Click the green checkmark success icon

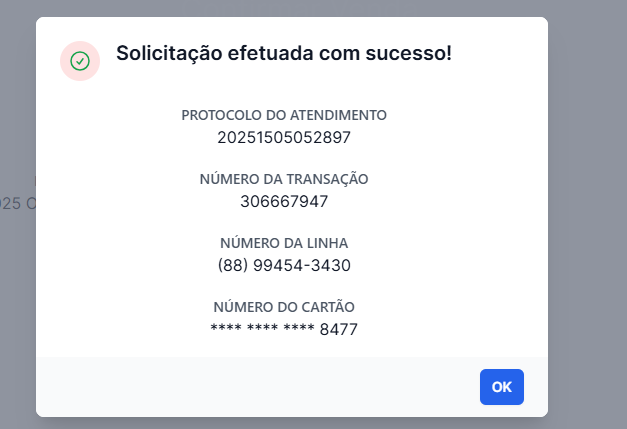80,61
